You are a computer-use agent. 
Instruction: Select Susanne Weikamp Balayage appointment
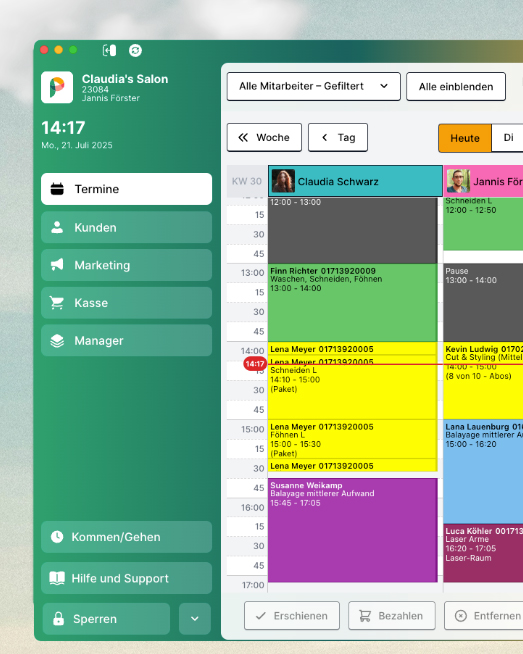coord(352,531)
